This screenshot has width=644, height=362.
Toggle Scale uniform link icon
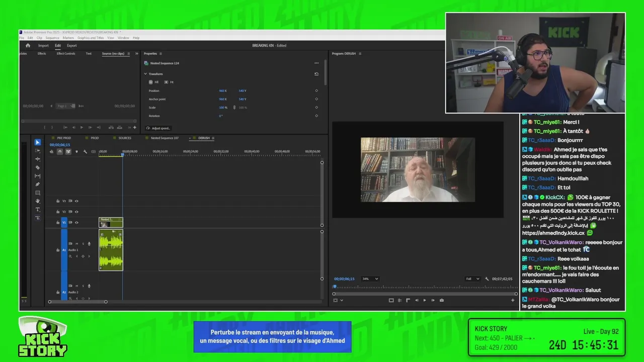234,108
